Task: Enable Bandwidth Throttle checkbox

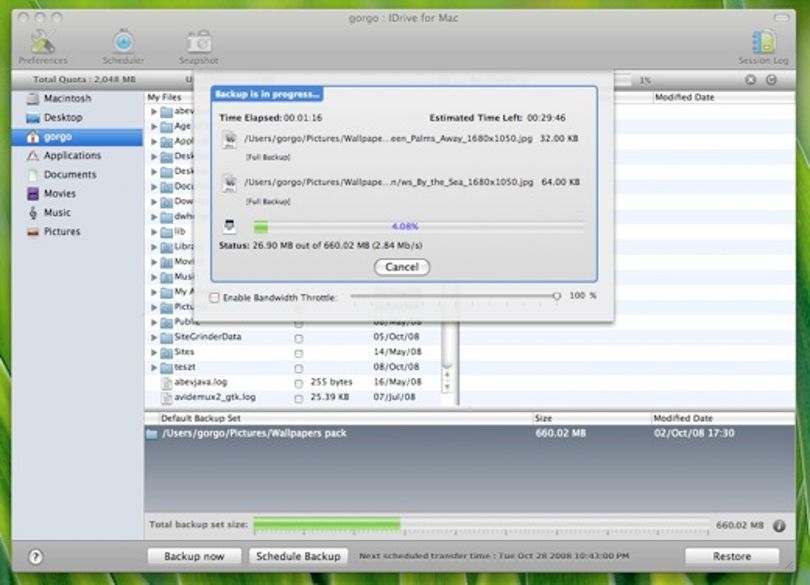Action: (214, 298)
